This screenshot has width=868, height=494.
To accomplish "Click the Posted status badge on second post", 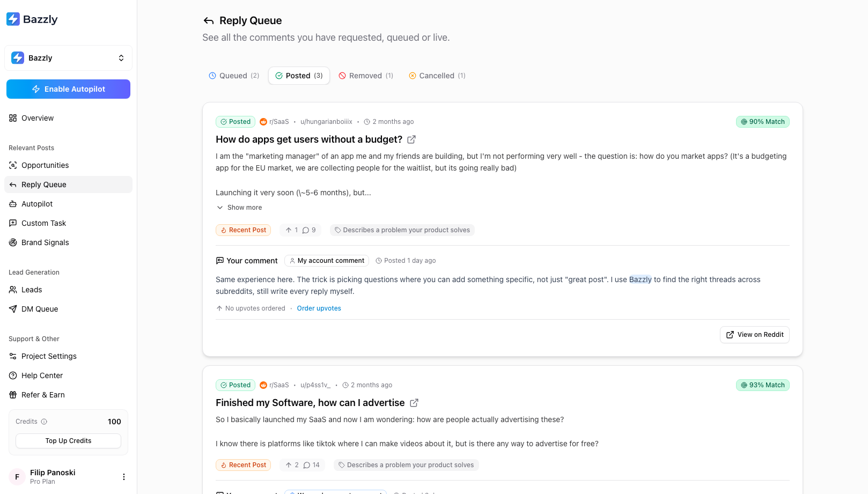I will (x=236, y=385).
